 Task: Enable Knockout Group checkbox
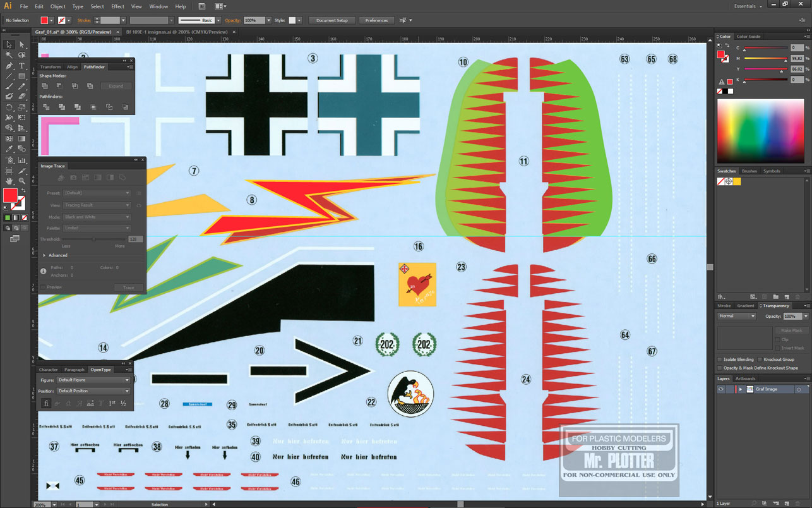[x=759, y=360]
